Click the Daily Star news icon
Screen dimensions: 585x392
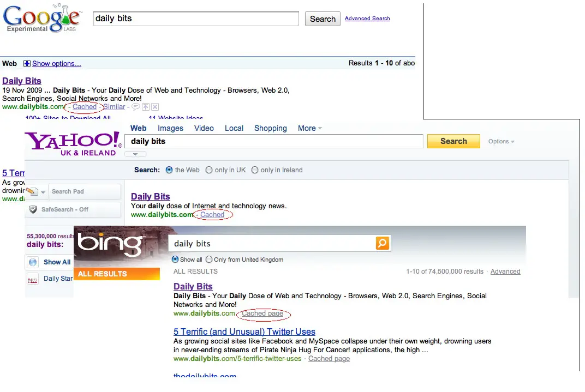[x=33, y=279]
